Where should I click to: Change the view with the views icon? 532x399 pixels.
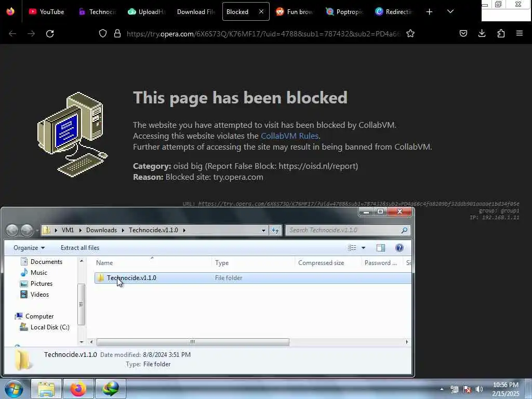click(352, 248)
